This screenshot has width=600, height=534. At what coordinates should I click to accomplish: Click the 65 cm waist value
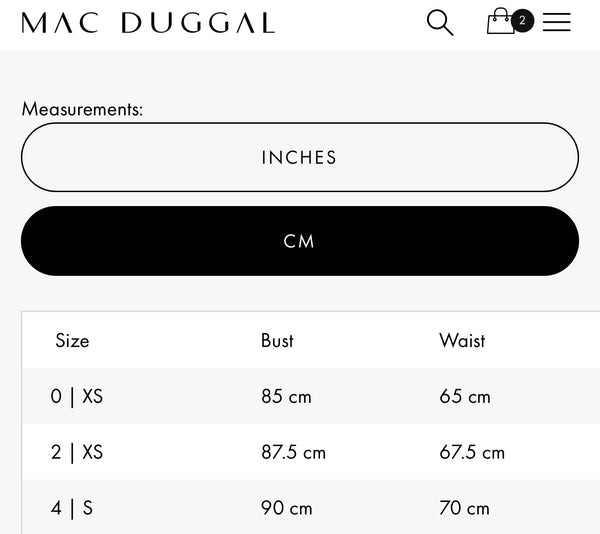click(x=465, y=396)
